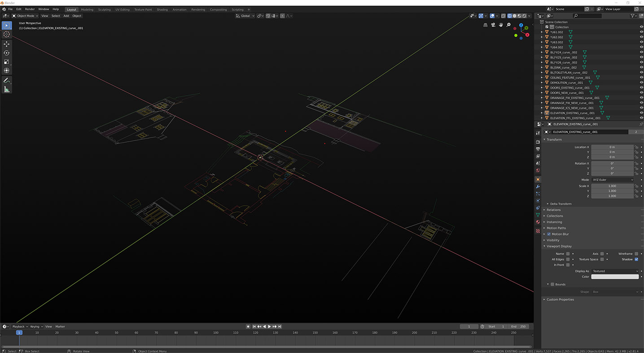Activate the Rotate tool
644x353 pixels.
pos(7,53)
